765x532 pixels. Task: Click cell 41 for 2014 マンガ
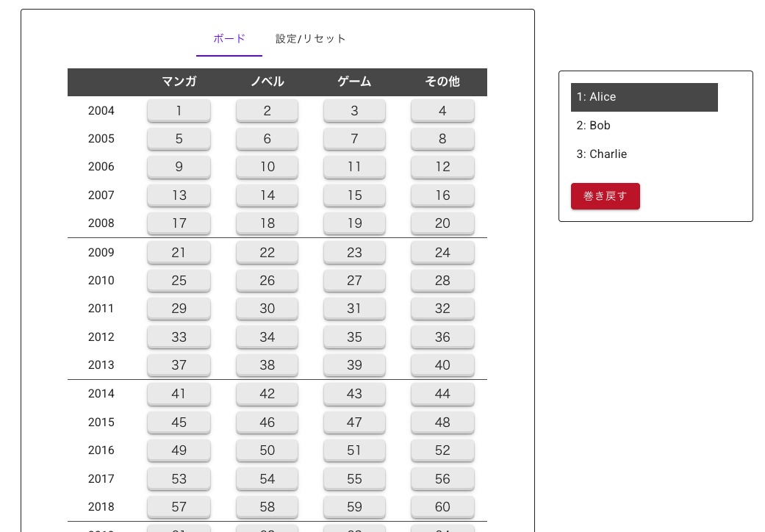[x=179, y=394]
